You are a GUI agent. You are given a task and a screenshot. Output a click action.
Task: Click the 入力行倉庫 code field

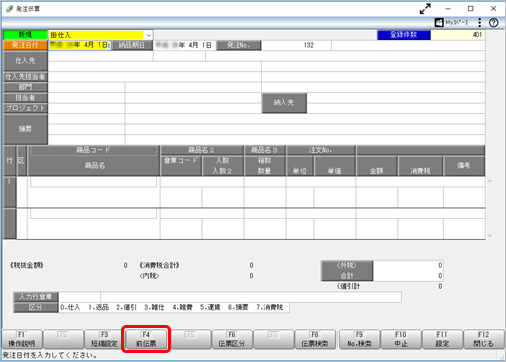(x=80, y=297)
